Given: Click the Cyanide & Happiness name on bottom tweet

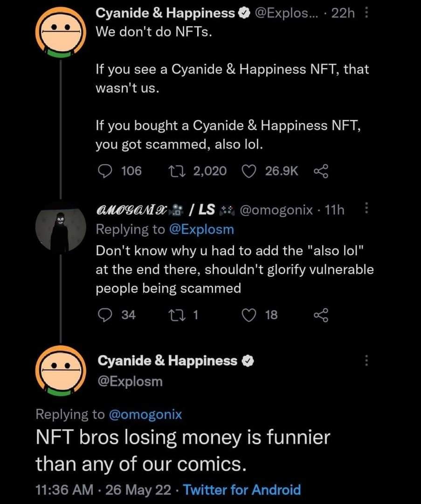Looking at the screenshot, I should pyautogui.click(x=167, y=360).
